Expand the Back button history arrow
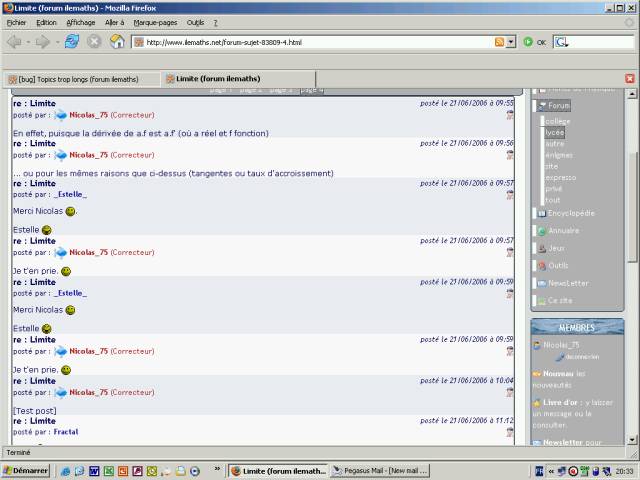This screenshot has height=480, width=640. pyautogui.click(x=27, y=42)
